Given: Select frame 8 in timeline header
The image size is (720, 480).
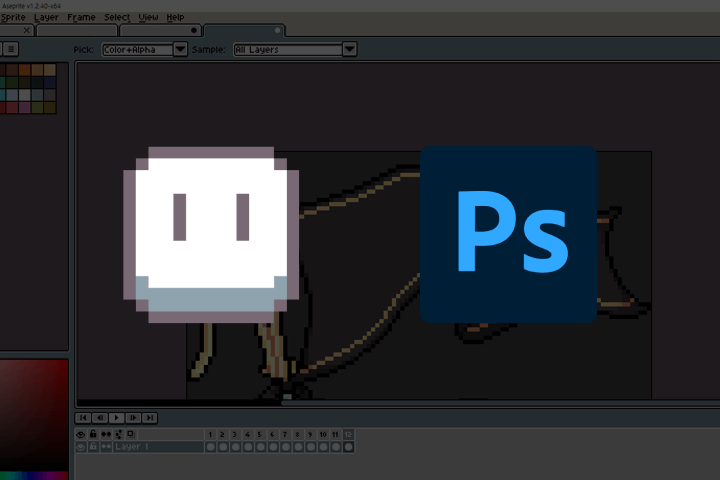Looking at the screenshot, I should 298,434.
